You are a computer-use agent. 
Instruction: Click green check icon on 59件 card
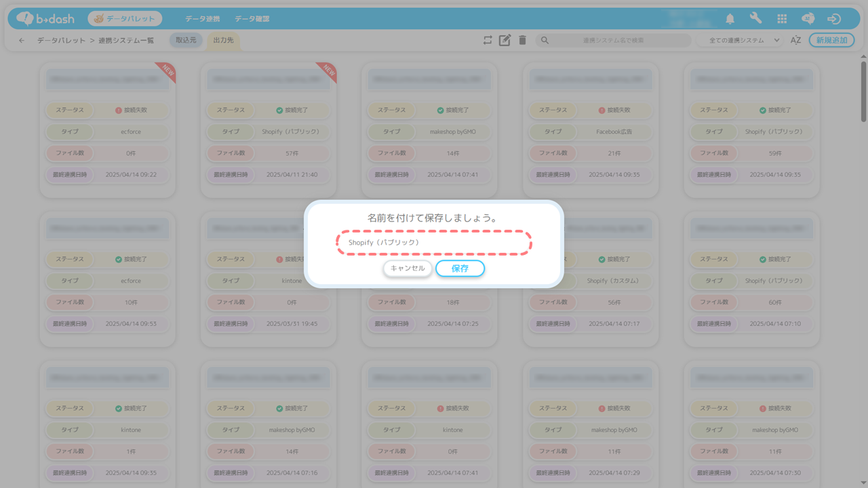(762, 110)
